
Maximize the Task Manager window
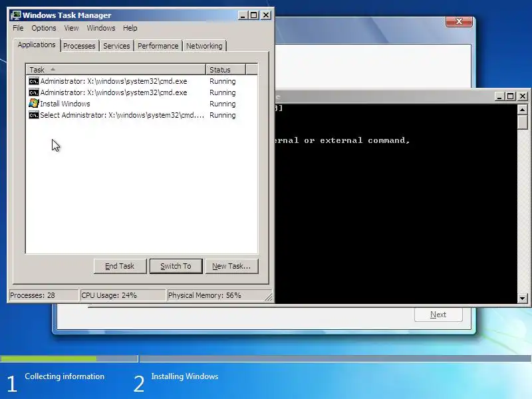point(254,15)
